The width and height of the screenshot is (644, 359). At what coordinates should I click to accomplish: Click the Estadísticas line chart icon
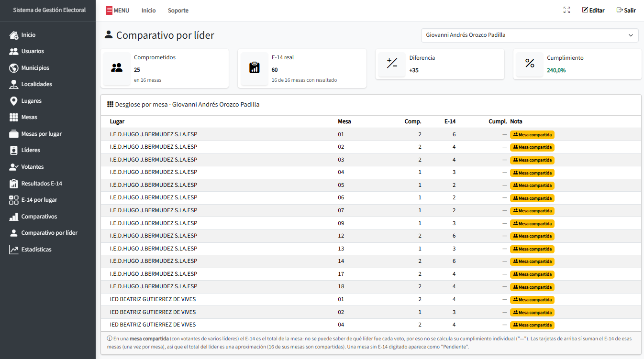[13, 250]
